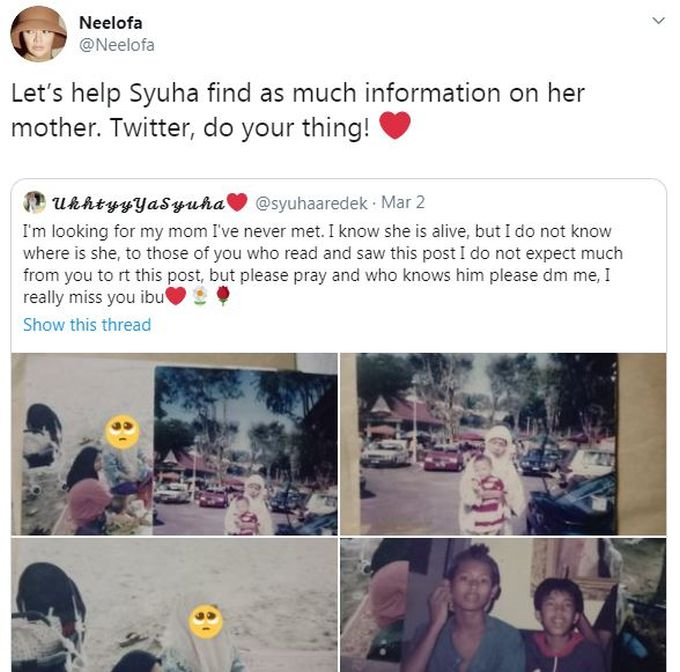Click the heart beside the UkhtyyYaSyuha name
The image size is (680, 672).
[237, 203]
